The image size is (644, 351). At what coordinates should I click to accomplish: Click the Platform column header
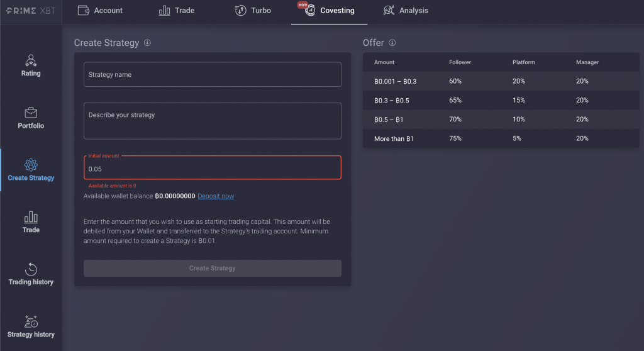524,62
